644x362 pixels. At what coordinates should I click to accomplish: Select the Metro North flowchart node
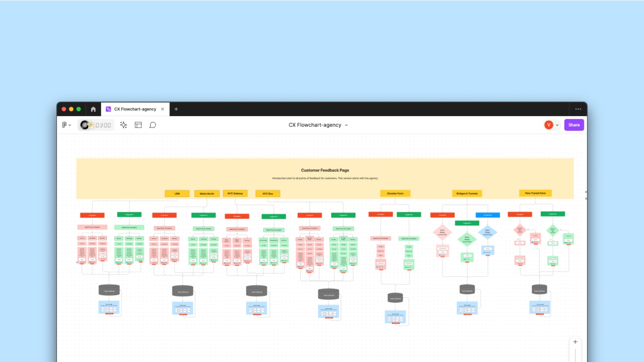click(x=207, y=193)
